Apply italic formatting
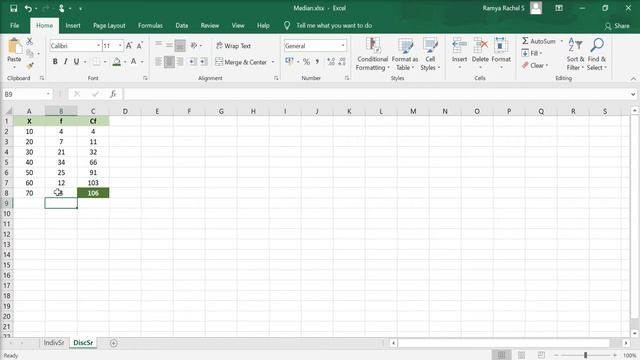Image resolution: width=640 pixels, height=360 pixels. coord(65,62)
